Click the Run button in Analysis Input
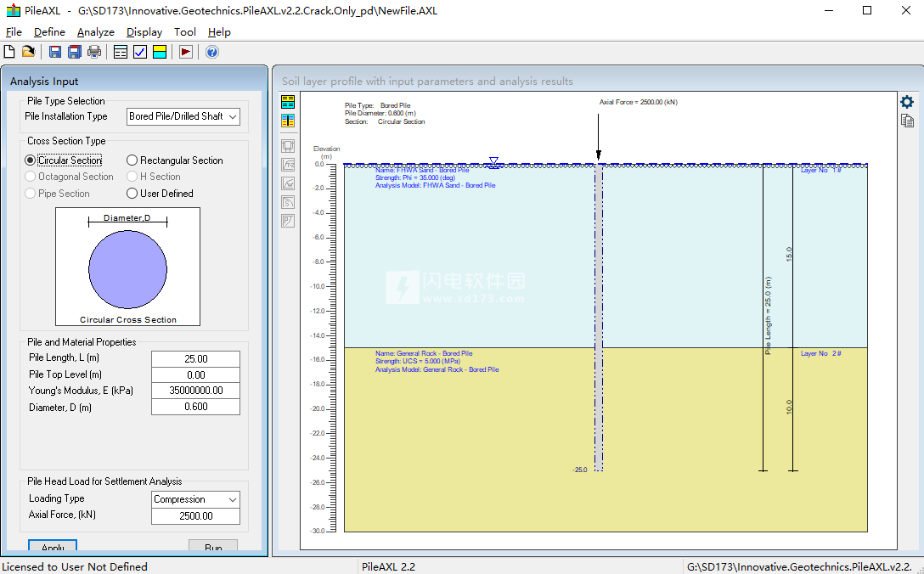924x574 pixels. click(x=213, y=546)
